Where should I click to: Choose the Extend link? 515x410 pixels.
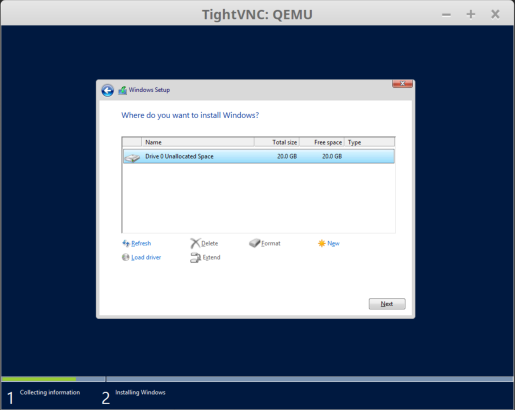pyautogui.click(x=211, y=257)
